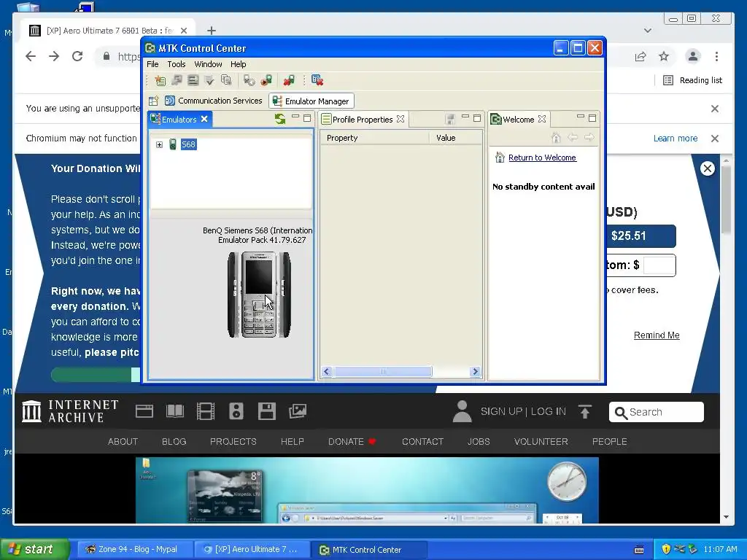The width and height of the screenshot is (747, 560).
Task: Click the Profile Properties view toolbar icon
Action: [x=449, y=119]
